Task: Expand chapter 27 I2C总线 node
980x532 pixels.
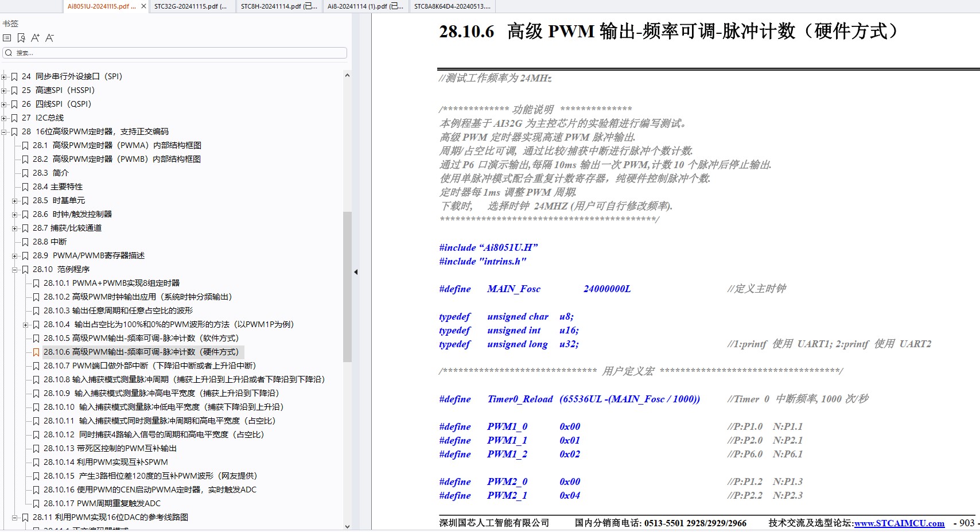Action: pos(4,118)
